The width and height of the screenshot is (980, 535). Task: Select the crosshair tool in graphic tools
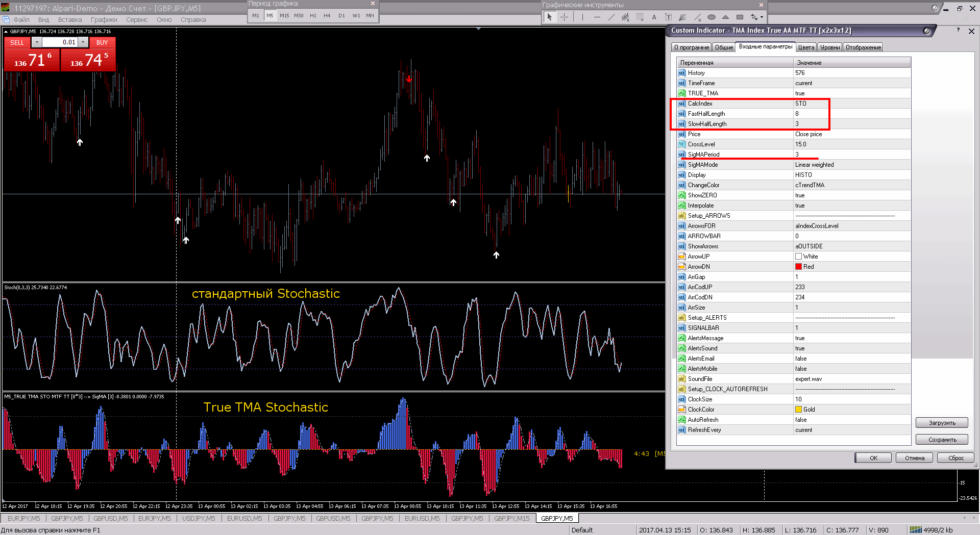[x=564, y=17]
